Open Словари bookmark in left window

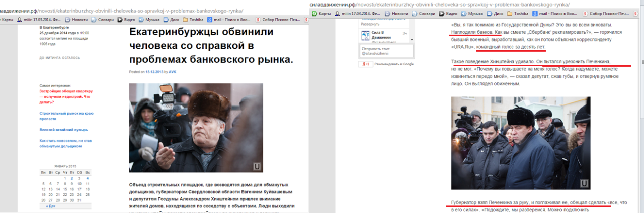click(x=103, y=20)
